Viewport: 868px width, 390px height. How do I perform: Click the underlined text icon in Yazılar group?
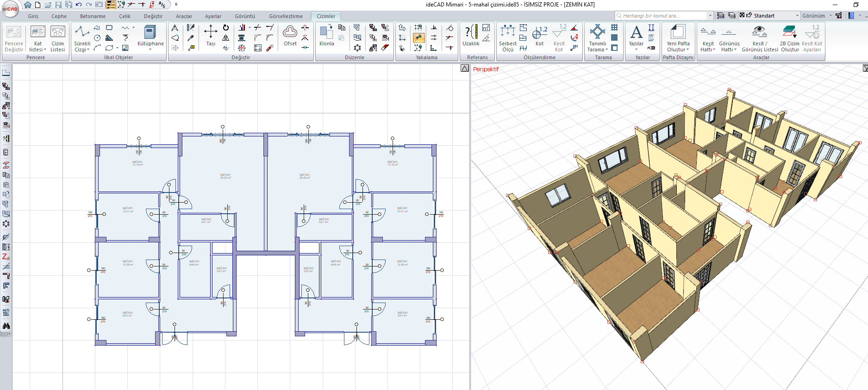click(651, 27)
